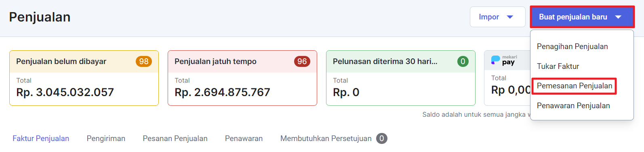
Task: Open the Penjualan belum dibayar card
Action: click(84, 78)
